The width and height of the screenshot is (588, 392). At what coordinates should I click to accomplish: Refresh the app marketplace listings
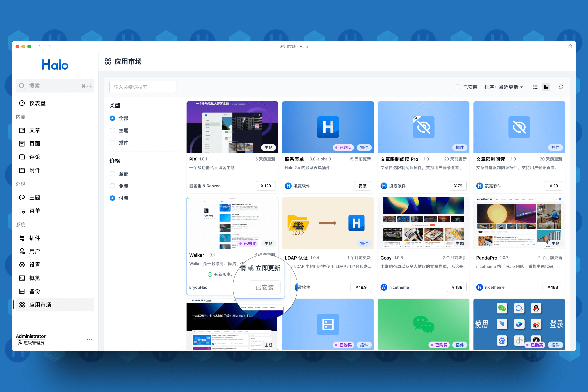coord(561,87)
